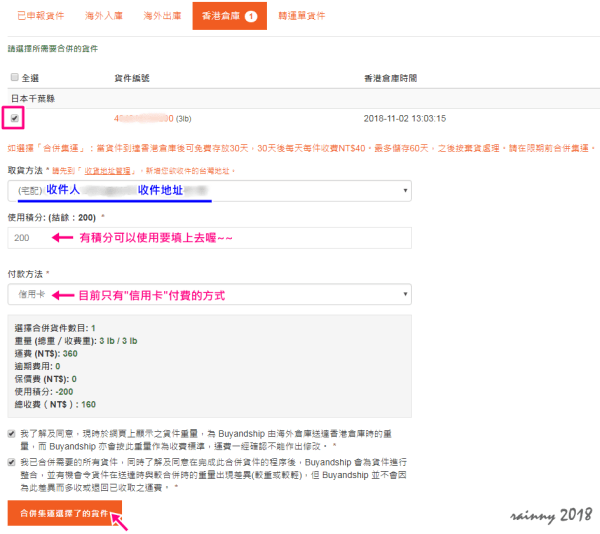
Task: Click the 貨件編號 column header
Action: (132, 77)
